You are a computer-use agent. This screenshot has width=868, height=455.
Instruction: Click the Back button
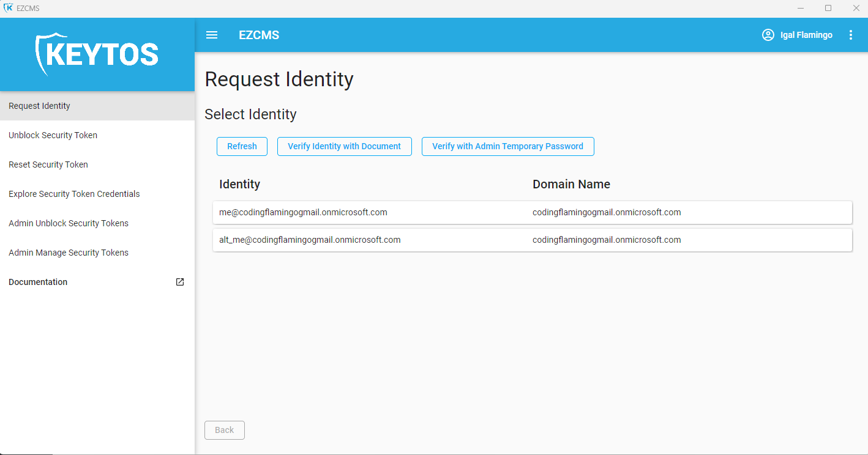tap(224, 430)
